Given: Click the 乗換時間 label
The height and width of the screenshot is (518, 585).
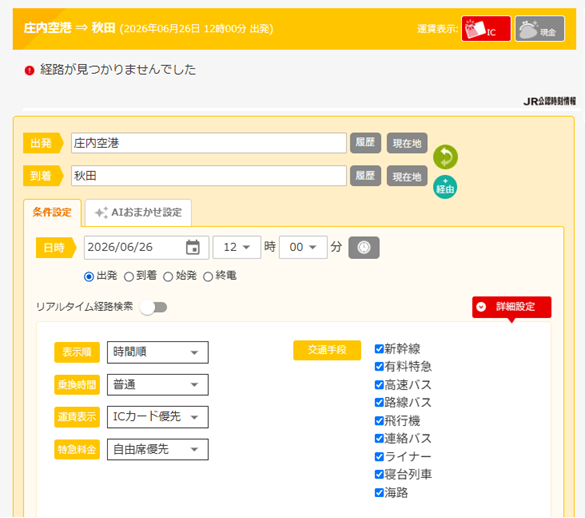Looking at the screenshot, I should click(77, 385).
